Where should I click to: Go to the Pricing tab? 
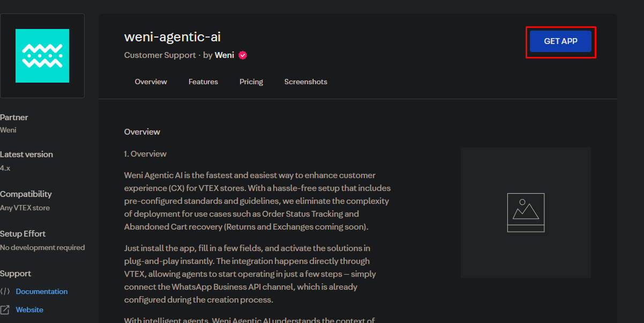point(251,82)
